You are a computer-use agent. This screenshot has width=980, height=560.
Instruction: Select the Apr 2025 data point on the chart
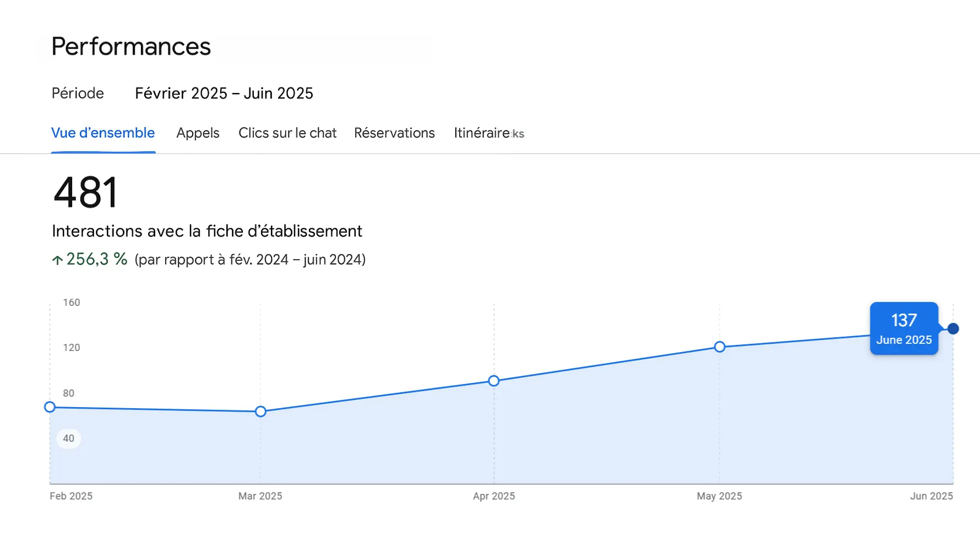(493, 380)
